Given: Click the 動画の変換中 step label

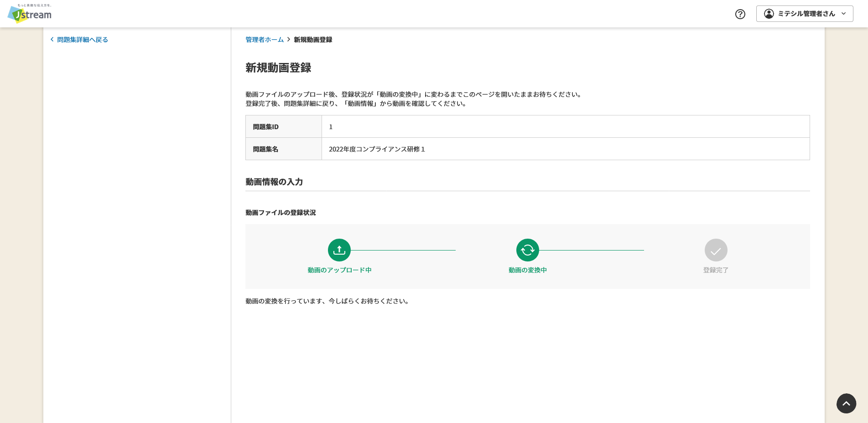Looking at the screenshot, I should [x=528, y=270].
